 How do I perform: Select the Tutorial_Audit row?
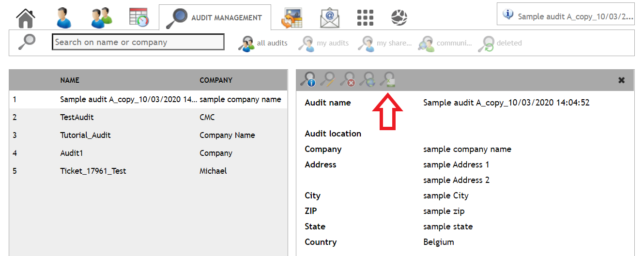pos(149,135)
